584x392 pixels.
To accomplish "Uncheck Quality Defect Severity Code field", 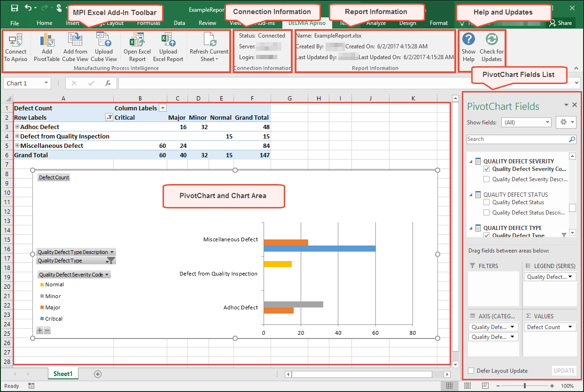I will click(x=487, y=169).
